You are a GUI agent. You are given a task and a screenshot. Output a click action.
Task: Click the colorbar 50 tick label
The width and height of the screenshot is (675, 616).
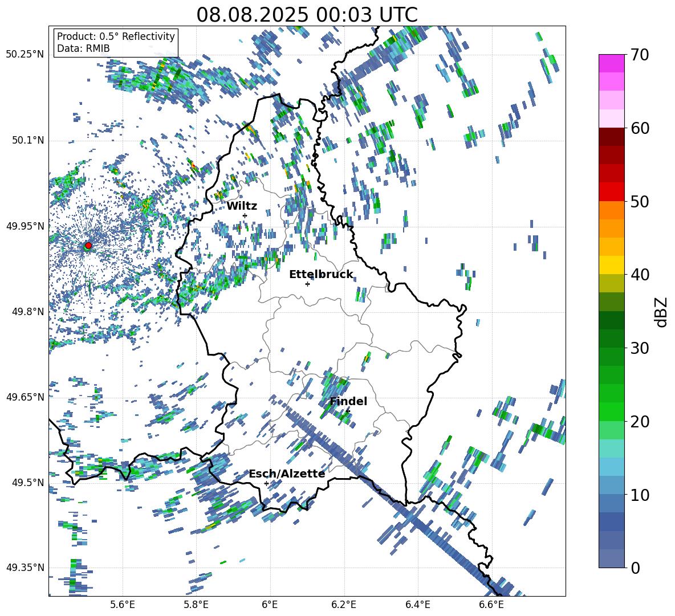click(640, 201)
